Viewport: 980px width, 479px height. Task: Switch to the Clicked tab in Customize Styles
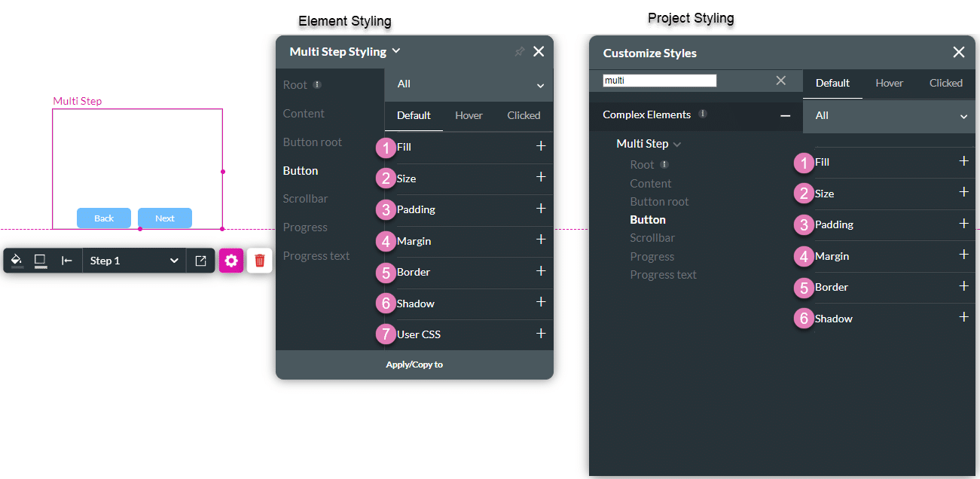[x=945, y=83]
